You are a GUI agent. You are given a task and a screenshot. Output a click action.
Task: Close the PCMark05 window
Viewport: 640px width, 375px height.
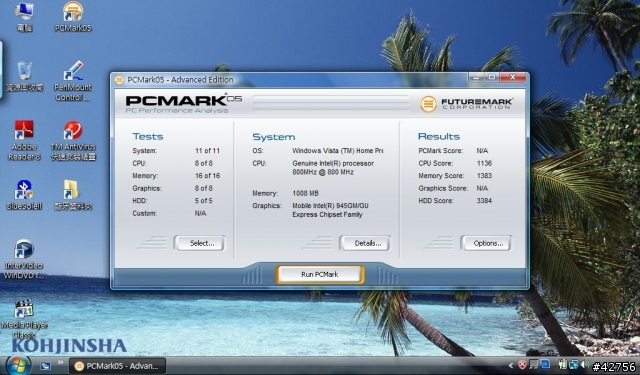tap(512, 77)
